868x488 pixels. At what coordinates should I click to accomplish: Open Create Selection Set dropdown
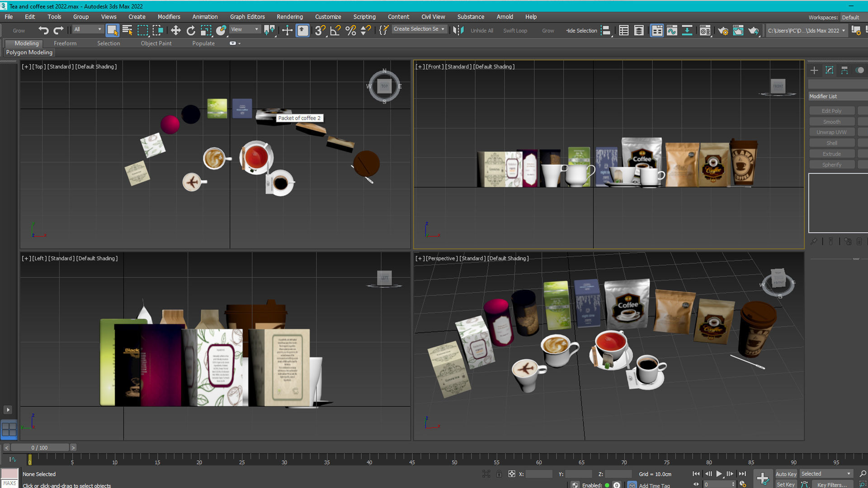click(x=419, y=29)
